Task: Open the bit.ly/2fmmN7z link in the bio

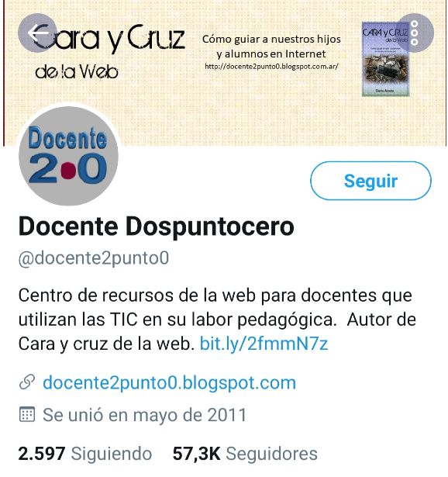Action: [264, 344]
